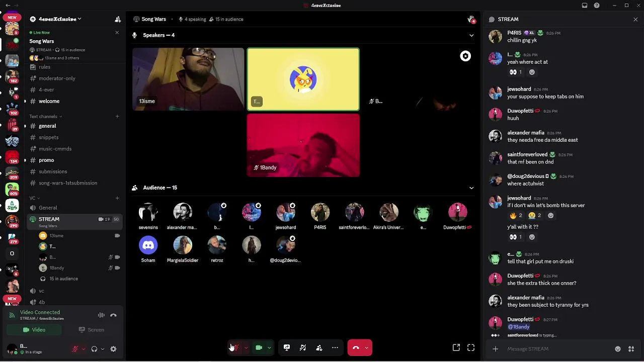Open microphone options arrow in call controls
Viewport: 644px width, 362px height.
tap(246, 347)
